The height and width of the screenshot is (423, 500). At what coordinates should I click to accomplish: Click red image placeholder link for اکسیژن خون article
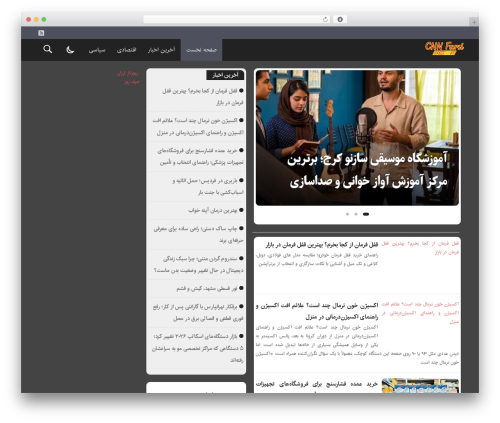(420, 313)
